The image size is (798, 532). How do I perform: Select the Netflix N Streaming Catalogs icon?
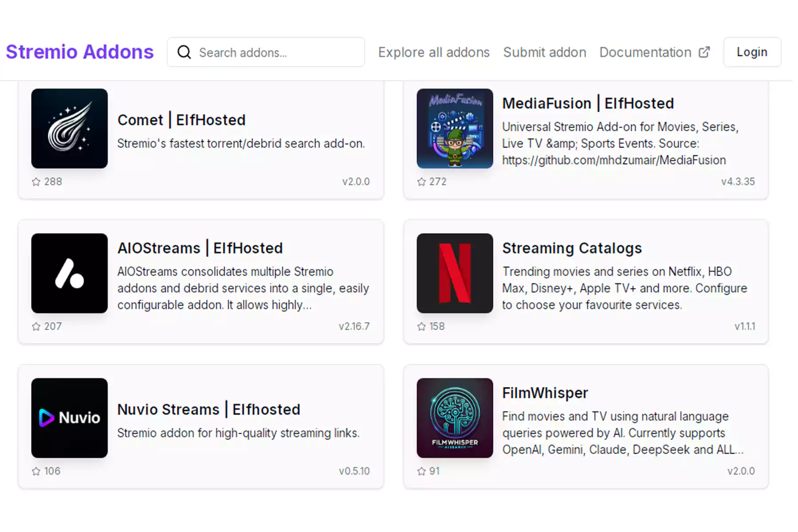tap(454, 273)
